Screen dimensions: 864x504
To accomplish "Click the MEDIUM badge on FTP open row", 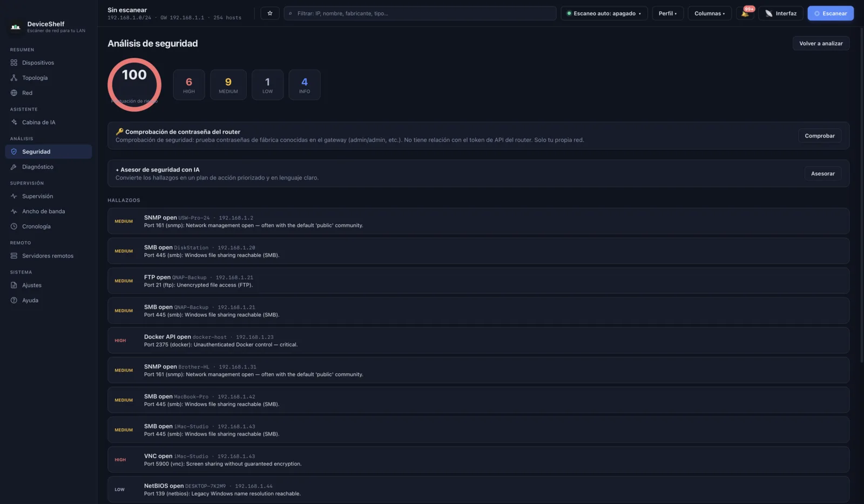I will 124,281.
